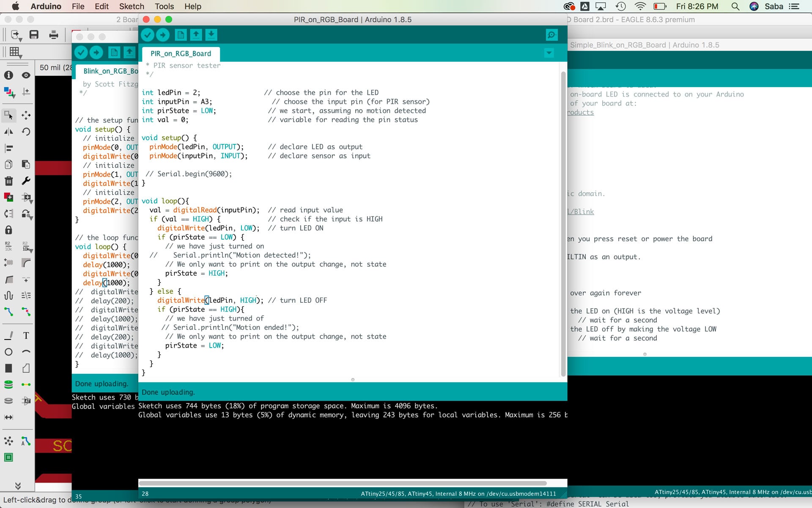Open the Tools menu
The width and height of the screenshot is (812, 508).
coord(164,6)
